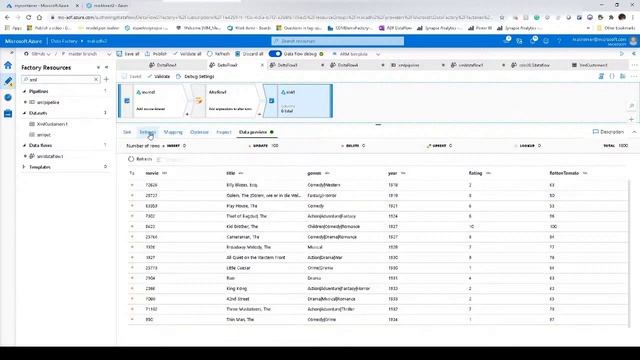Viewport: 640px width, 360px height.
Task: Sort by the RottenTomato column header
Action: click(564, 173)
